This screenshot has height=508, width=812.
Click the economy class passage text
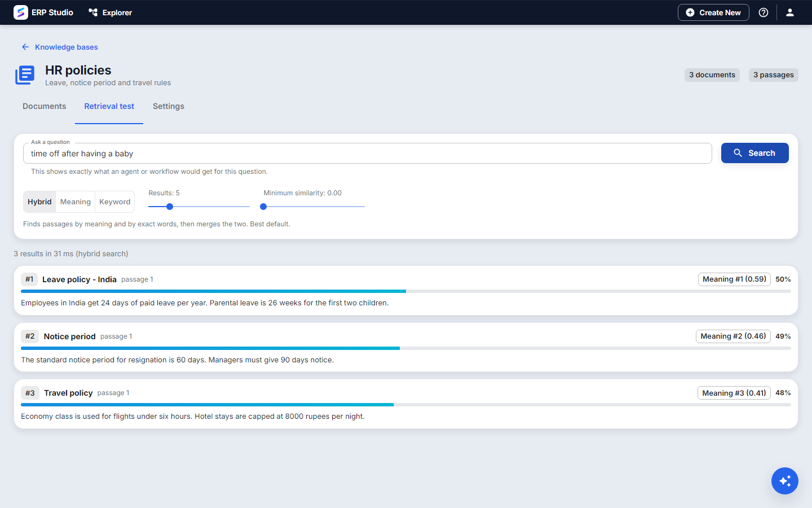pyautogui.click(x=193, y=417)
